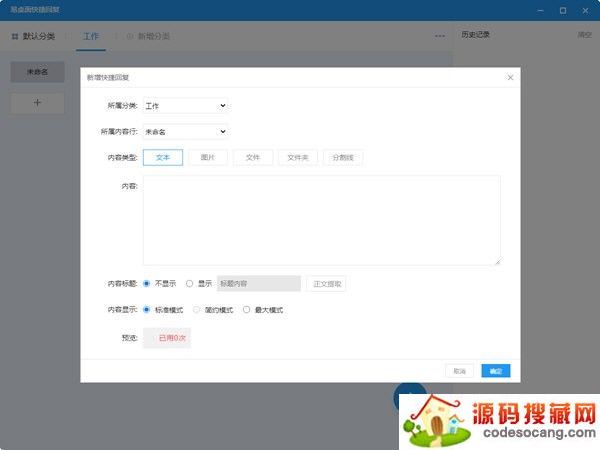Close the application window
This screenshot has width=600, height=450.
(585, 10)
